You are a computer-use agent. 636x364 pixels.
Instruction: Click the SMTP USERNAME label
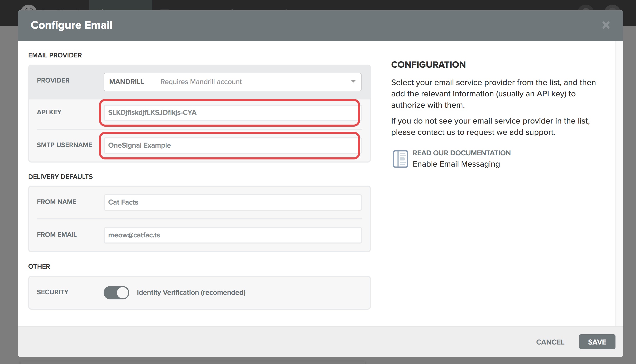tap(64, 145)
